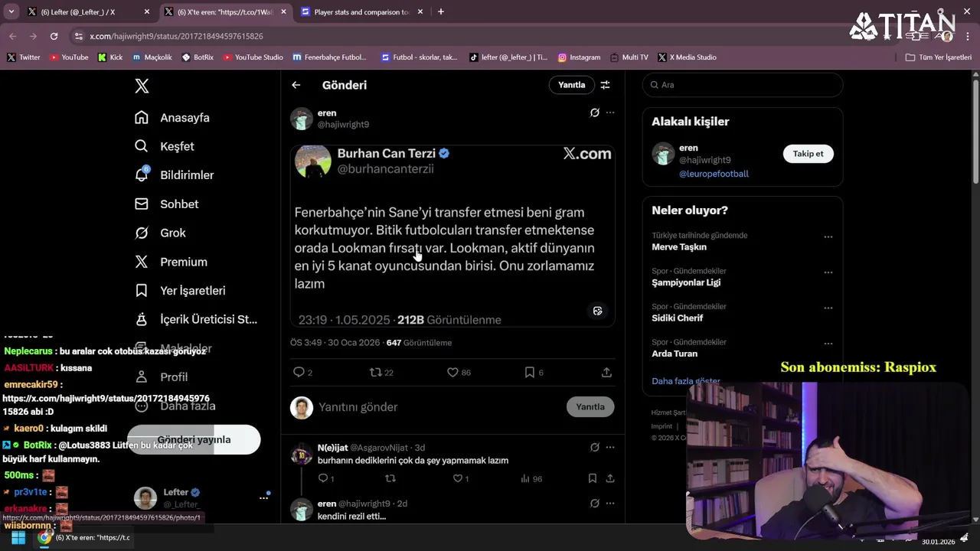View analytics of N(e)ijat's comment (96)
Screen dimensions: 980x551
point(531,478)
